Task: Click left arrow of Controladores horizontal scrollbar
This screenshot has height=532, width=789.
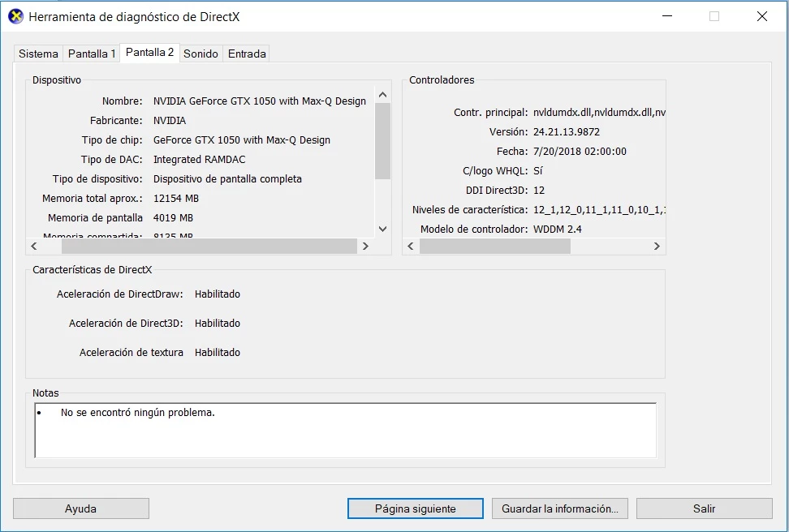Action: [x=411, y=246]
